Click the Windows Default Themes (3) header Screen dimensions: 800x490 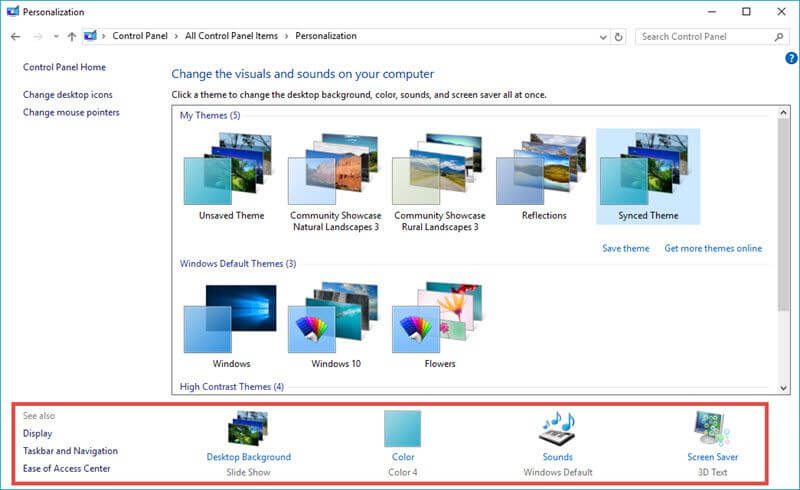pos(238,263)
